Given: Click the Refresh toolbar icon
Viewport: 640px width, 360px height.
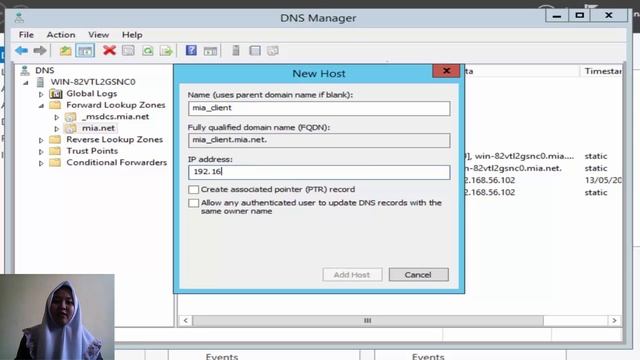Looking at the screenshot, I should [148, 51].
